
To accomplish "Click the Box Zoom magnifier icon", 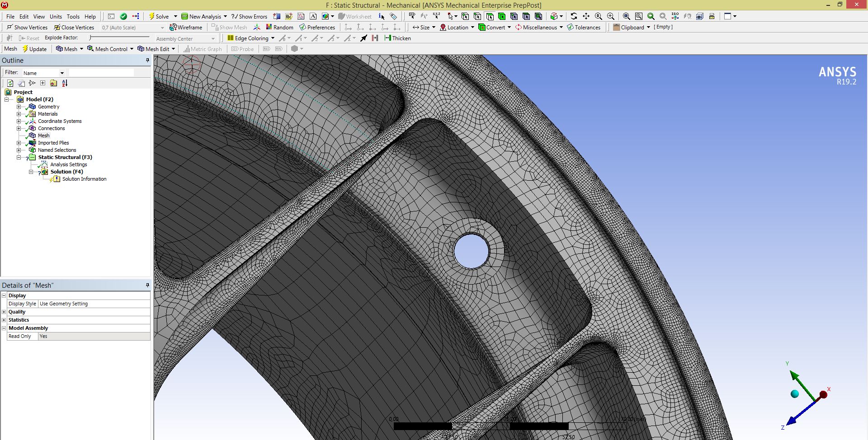I will click(611, 16).
